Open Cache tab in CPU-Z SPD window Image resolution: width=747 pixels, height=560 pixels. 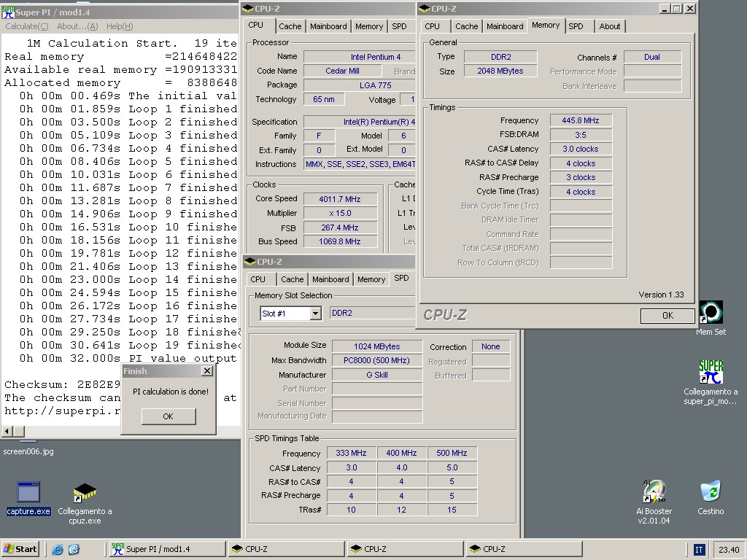coord(292,279)
